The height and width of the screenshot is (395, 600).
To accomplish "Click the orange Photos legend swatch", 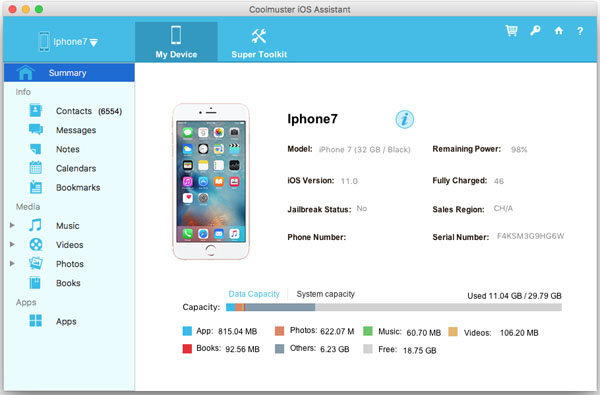I will point(279,331).
